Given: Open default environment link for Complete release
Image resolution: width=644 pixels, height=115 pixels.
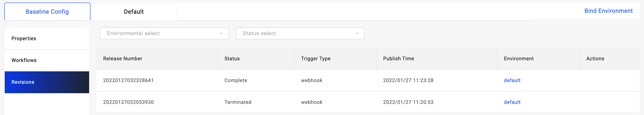Looking at the screenshot, I should (x=512, y=80).
